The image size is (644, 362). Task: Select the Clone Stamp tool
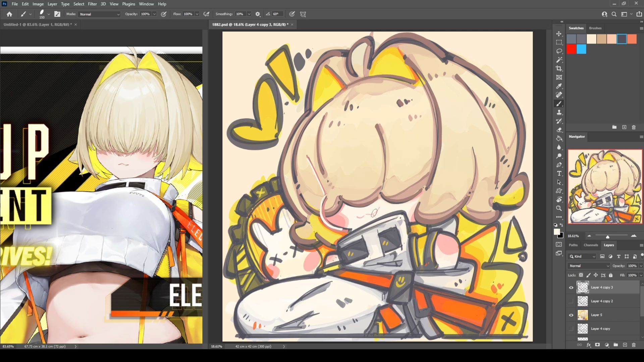[559, 112]
